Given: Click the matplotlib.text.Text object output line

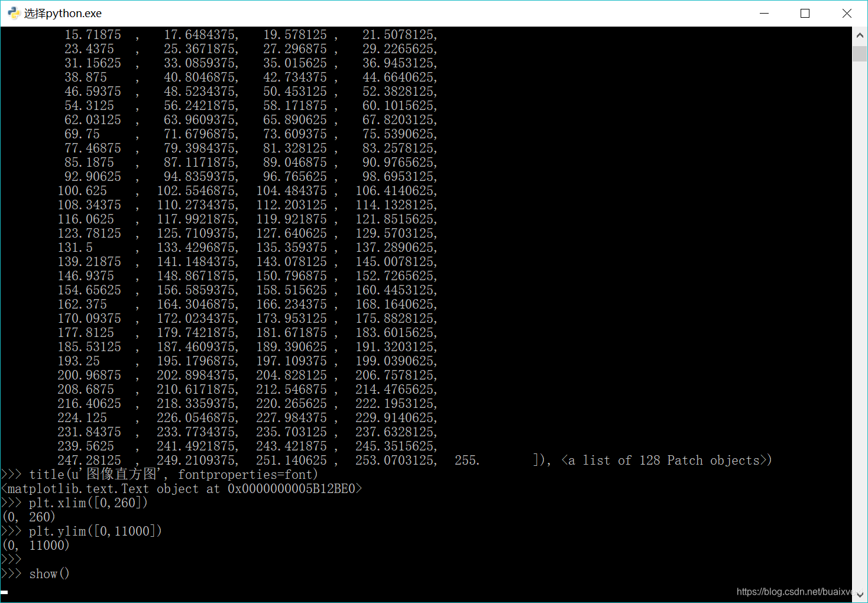Looking at the screenshot, I should point(181,488).
